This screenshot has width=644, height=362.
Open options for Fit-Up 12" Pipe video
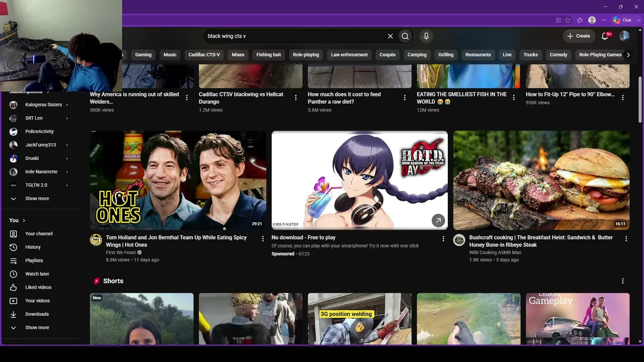coord(622,98)
